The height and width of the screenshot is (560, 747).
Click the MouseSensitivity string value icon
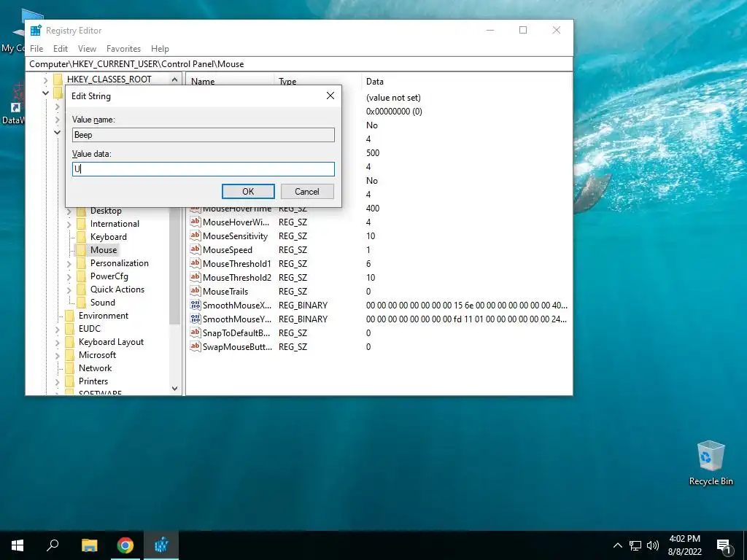(195, 236)
